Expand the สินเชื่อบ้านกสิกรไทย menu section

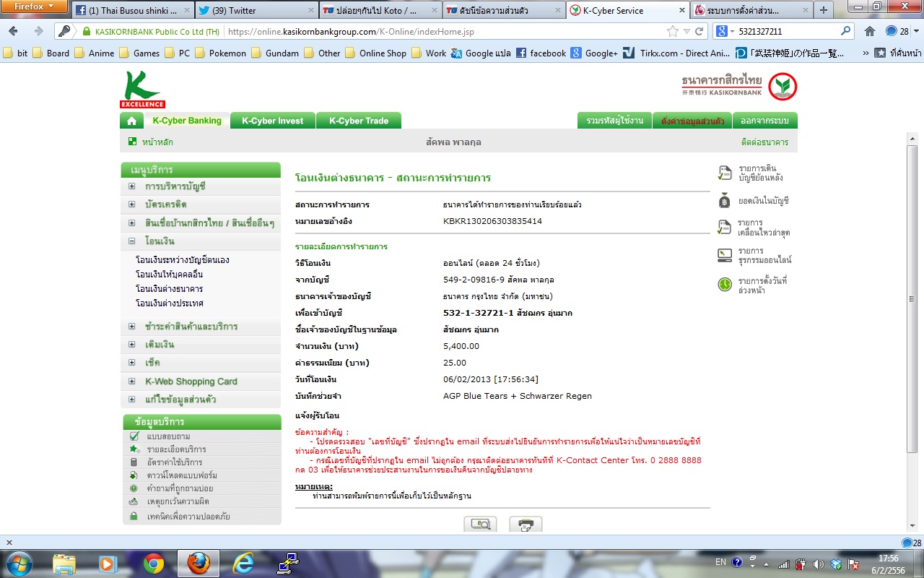(x=132, y=223)
